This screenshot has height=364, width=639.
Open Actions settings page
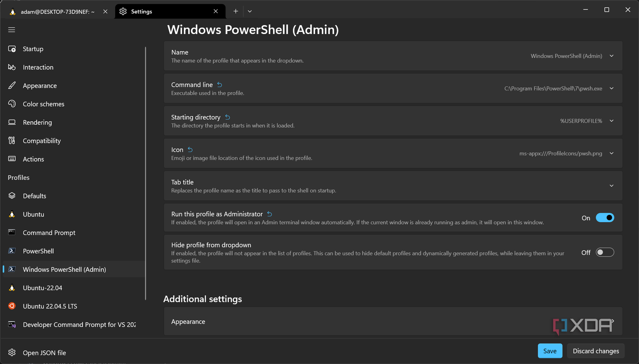click(74, 159)
